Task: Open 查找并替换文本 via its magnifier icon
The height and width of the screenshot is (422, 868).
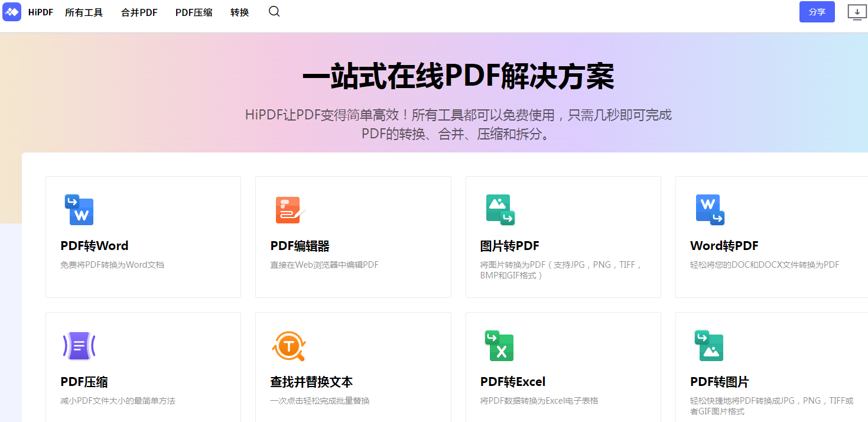Action: click(x=288, y=346)
